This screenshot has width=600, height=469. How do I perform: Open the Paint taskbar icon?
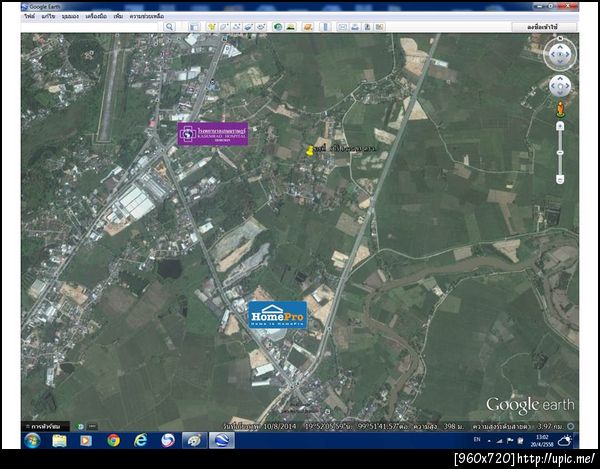pos(194,441)
